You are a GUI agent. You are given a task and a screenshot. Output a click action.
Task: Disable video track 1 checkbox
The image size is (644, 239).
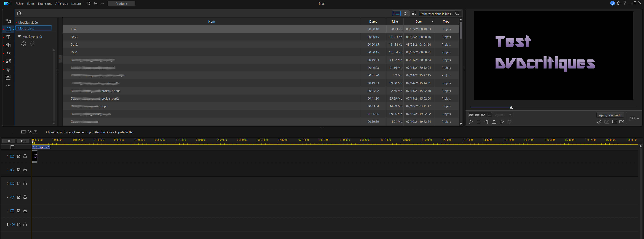pyautogui.click(x=19, y=156)
